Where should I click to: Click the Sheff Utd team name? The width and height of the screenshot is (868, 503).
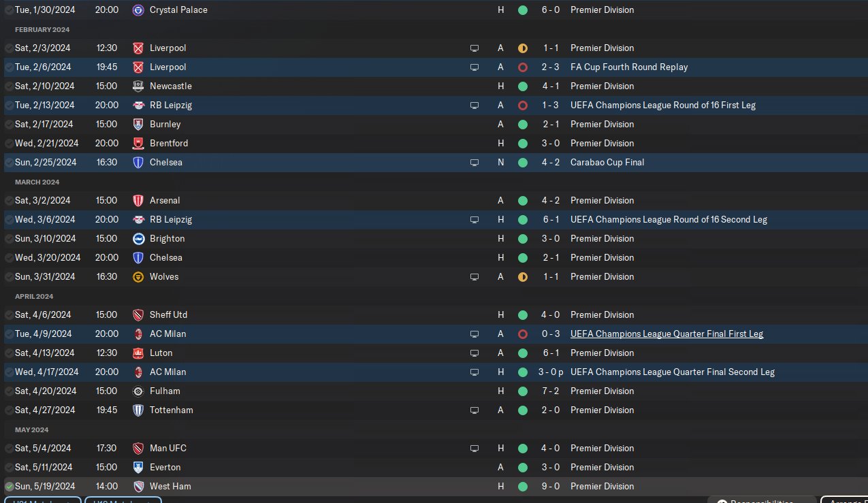coord(168,315)
